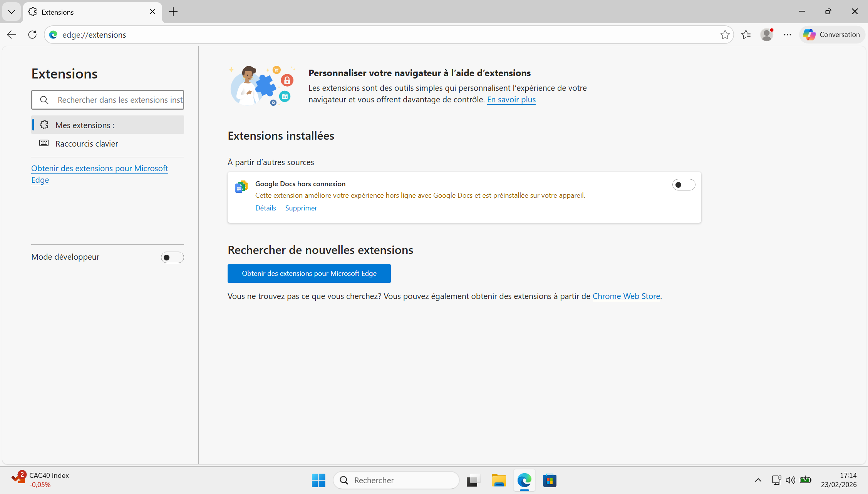This screenshot has height=494, width=868.
Task: Add page to favorites with star icon
Action: pos(725,35)
